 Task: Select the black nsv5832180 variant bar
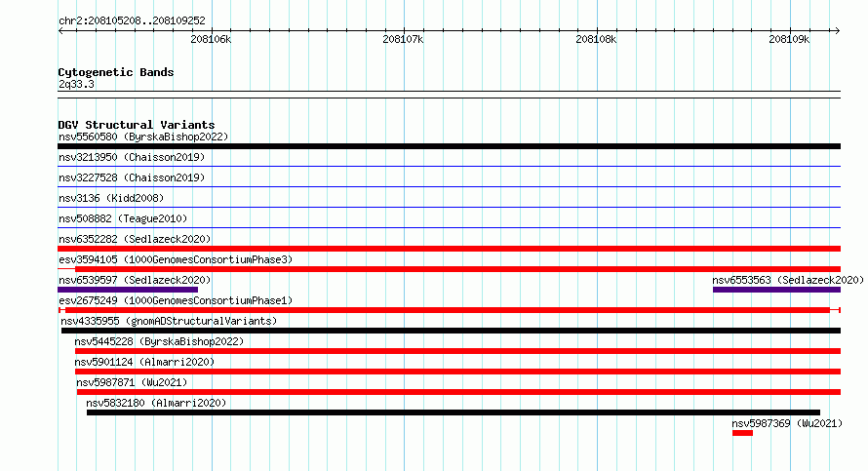(454, 412)
